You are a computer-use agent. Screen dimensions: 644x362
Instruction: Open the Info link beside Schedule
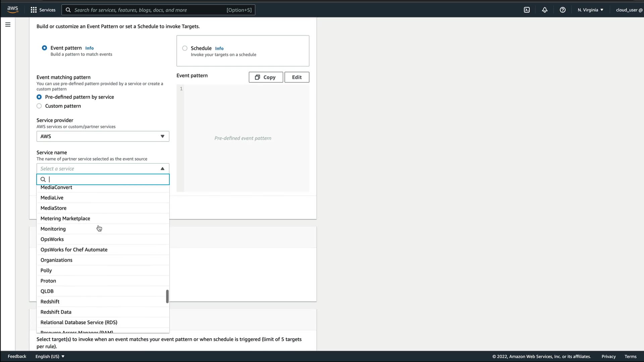tap(219, 48)
